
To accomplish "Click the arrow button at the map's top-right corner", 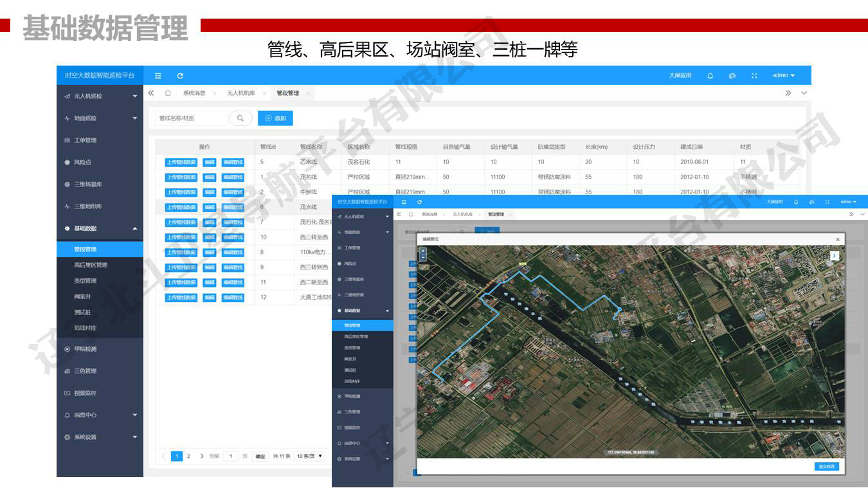I will [x=834, y=256].
